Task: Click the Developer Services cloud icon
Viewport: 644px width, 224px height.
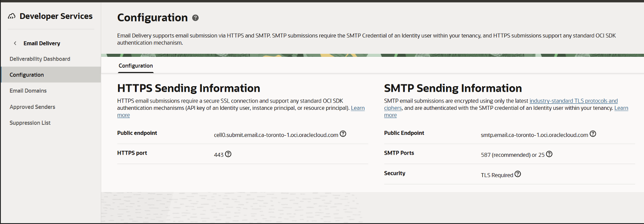Action: [x=12, y=16]
